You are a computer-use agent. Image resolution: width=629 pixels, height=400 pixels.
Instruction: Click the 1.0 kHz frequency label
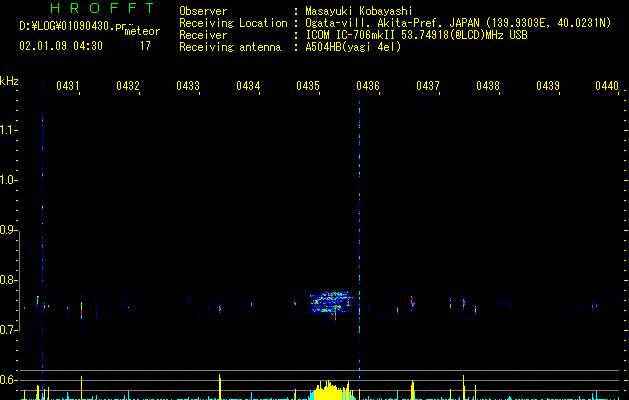tap(8, 180)
